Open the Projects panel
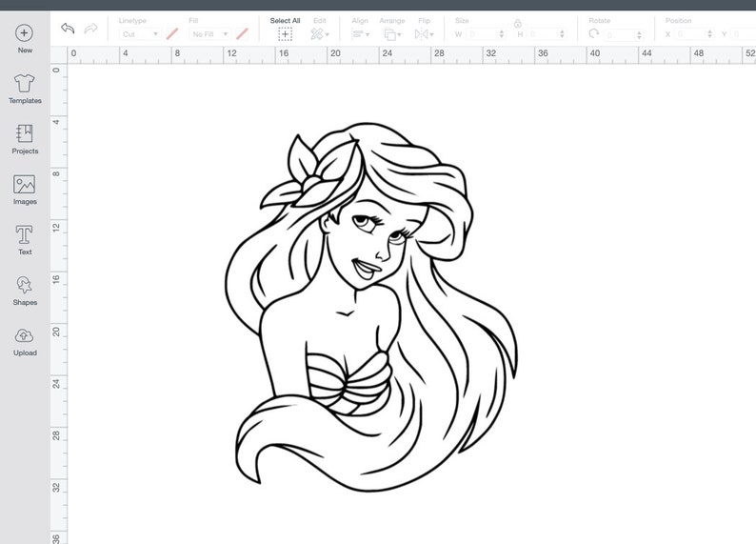Screen dimensions: 756x544 25,139
